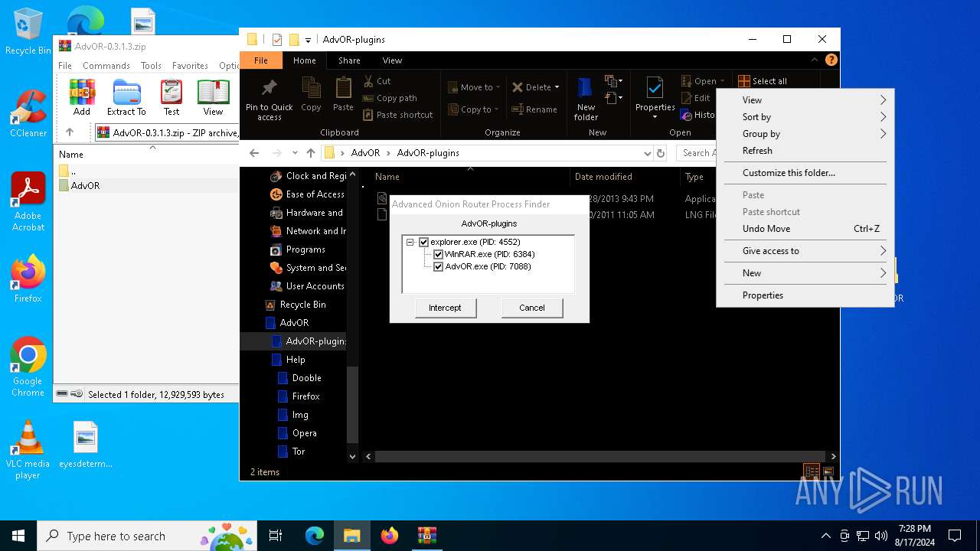The image size is (980, 551).
Task: Click the Copy path button
Action: click(x=390, y=98)
